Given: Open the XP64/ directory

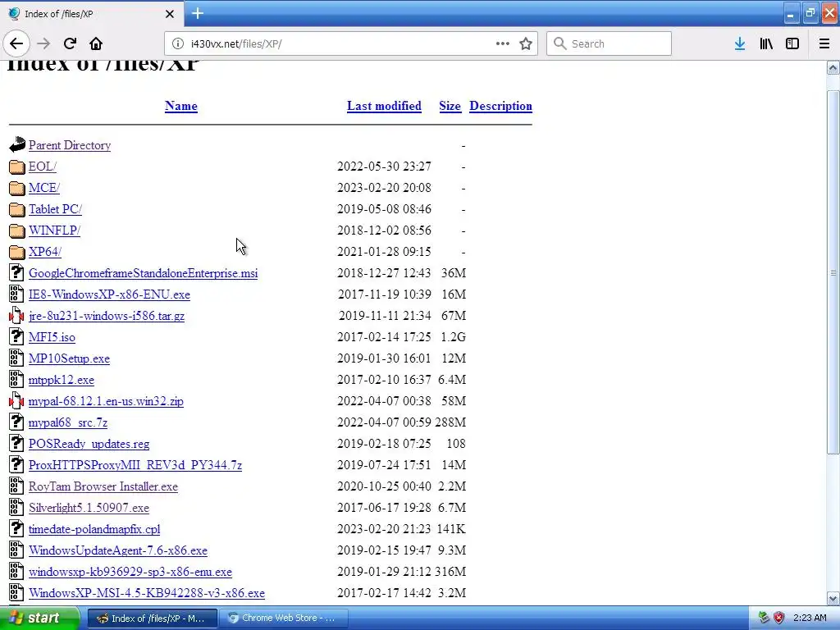Looking at the screenshot, I should 45,252.
